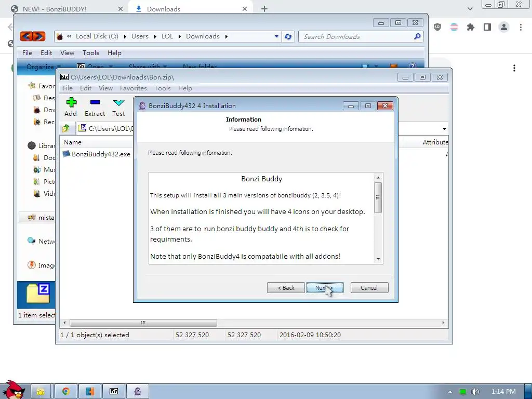Open 7-Zip address path dropdown arrow
Image resolution: width=532 pixels, height=399 pixels.
pos(444,129)
